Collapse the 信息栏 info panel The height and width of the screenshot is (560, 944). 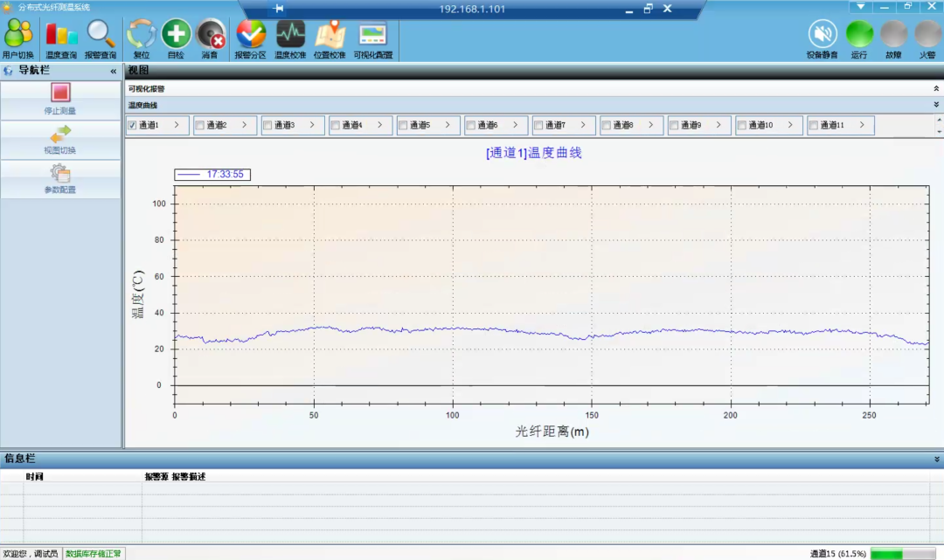click(937, 459)
